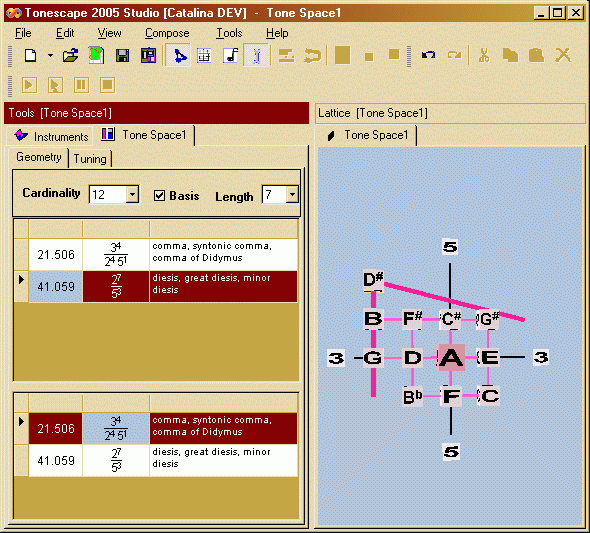Click the Redo arrow icon
Image resolution: width=590 pixels, height=533 pixels.
(x=454, y=55)
